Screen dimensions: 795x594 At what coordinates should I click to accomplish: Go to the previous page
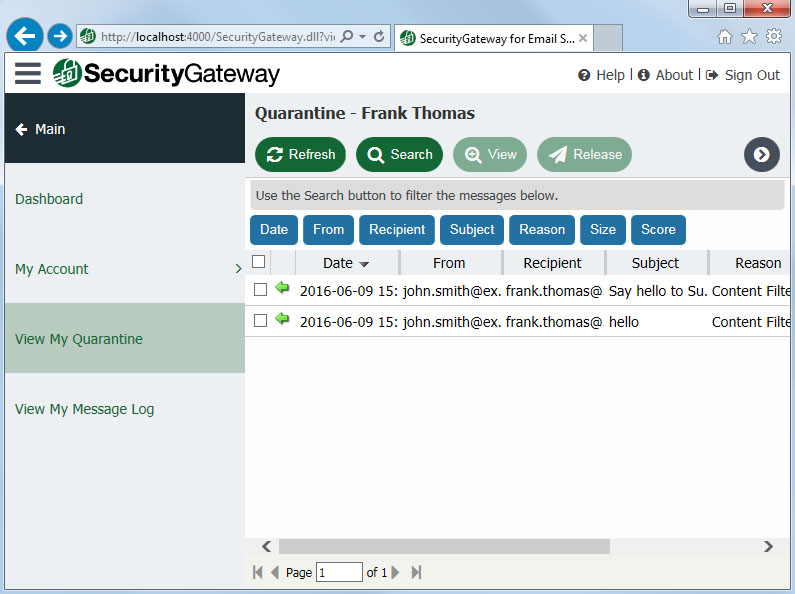[275, 572]
